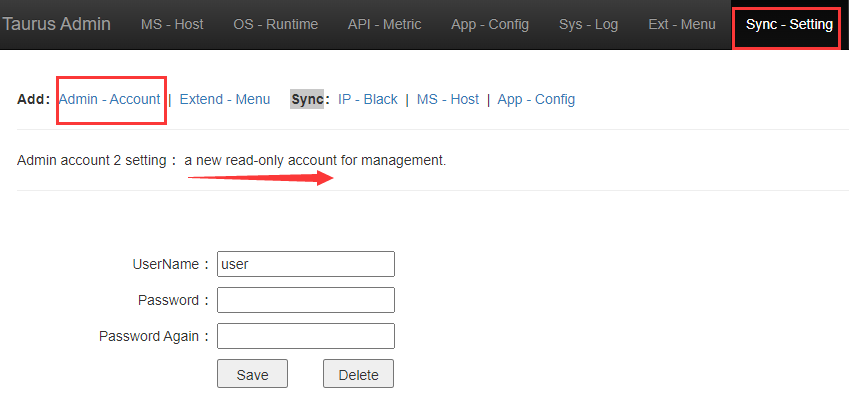Go to the API - Metric tab
The width and height of the screenshot is (849, 407).
click(x=384, y=24)
